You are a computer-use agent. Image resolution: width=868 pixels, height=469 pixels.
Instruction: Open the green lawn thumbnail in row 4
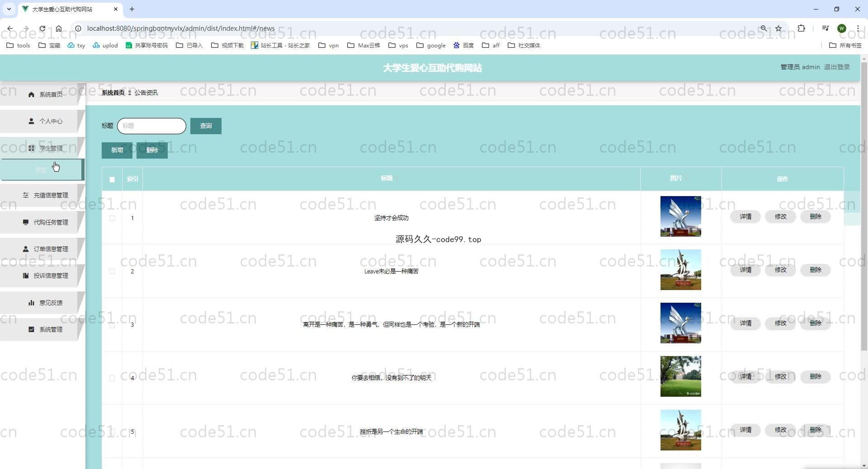[x=680, y=376]
